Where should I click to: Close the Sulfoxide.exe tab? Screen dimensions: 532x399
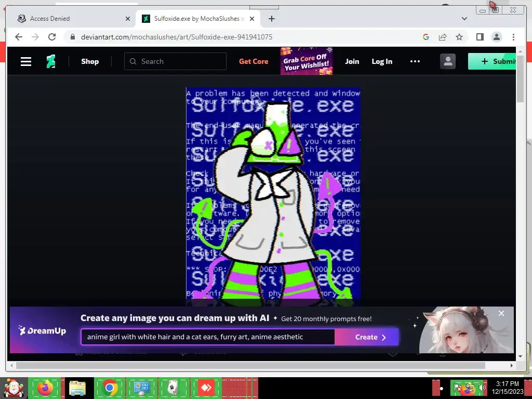point(252,19)
